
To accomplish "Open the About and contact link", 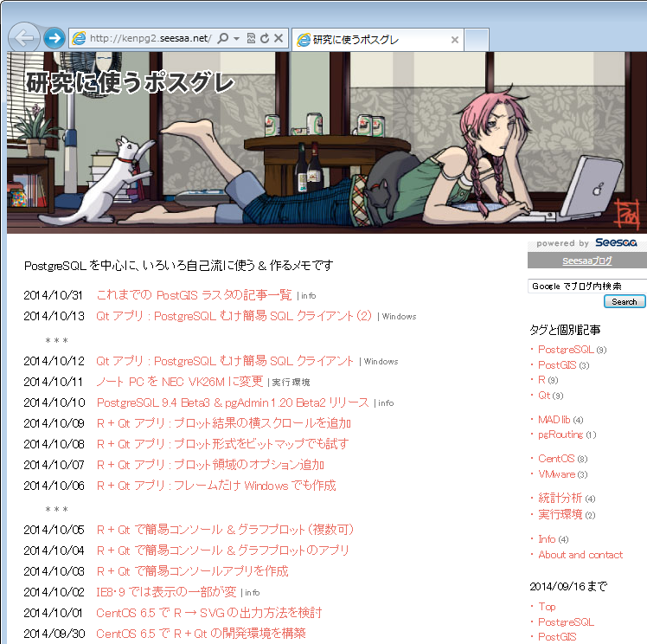I will (580, 555).
